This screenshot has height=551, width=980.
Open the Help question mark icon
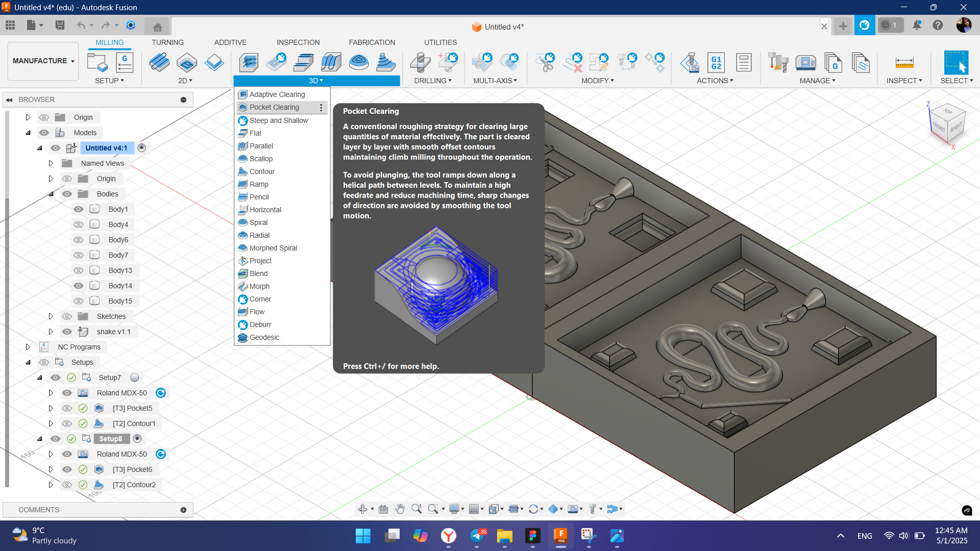point(938,25)
